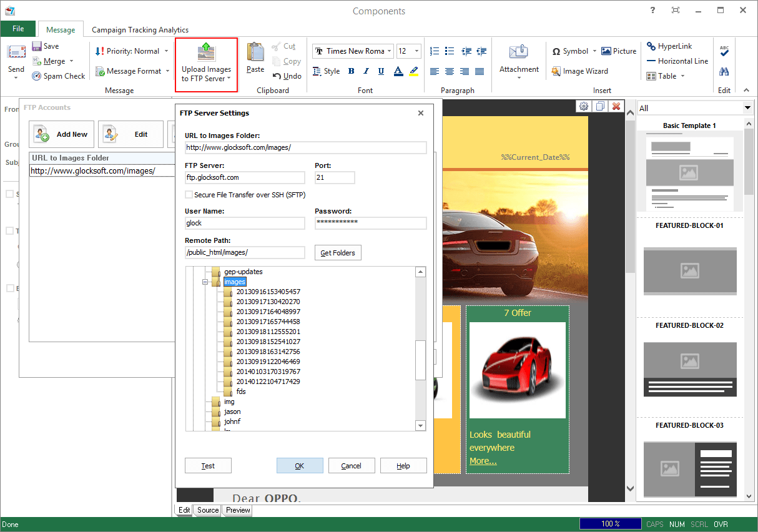Screen dimensions: 758x532
Task: Click the spell check icon in Edit group
Action: pos(724,51)
